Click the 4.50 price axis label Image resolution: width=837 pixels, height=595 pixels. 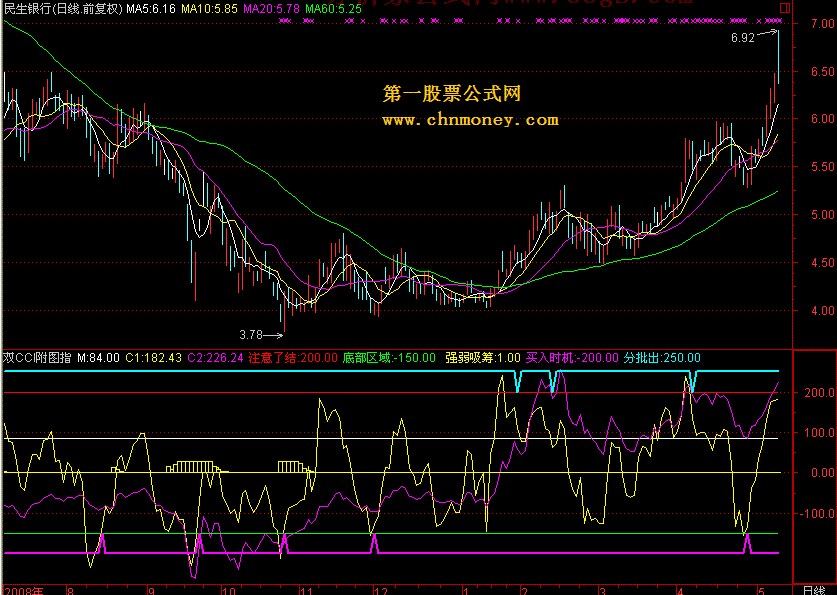821,263
